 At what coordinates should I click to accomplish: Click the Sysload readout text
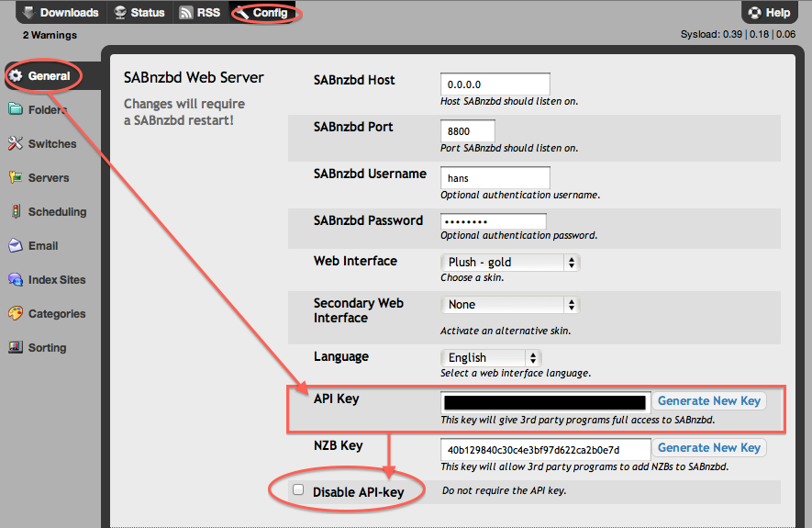point(738,34)
